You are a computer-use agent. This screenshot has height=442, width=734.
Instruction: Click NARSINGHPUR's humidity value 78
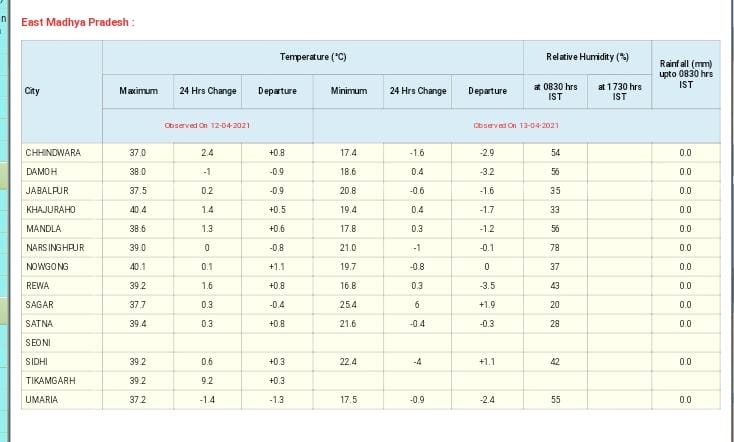pos(555,248)
